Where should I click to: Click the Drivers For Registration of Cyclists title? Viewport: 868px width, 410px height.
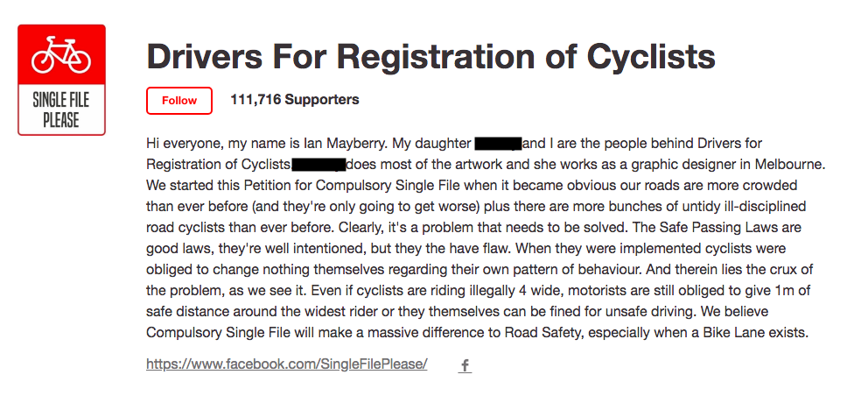430,56
